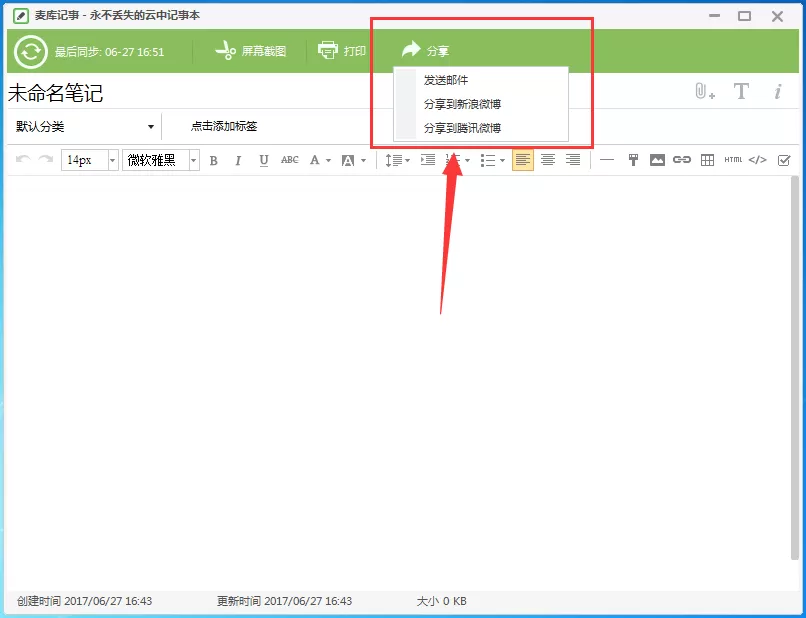Click the large T text icon
The image size is (806, 618).
click(741, 92)
